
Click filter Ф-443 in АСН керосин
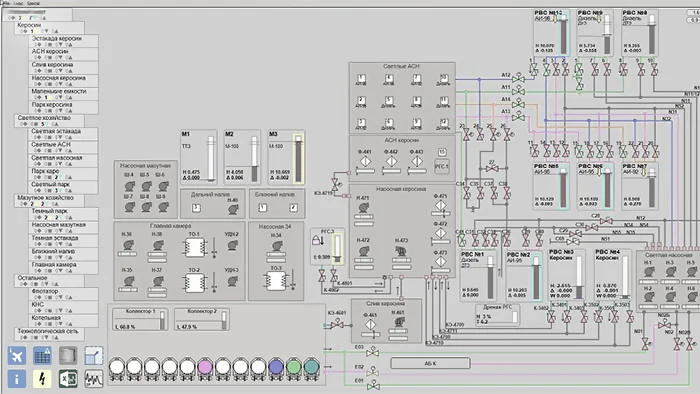(417, 162)
